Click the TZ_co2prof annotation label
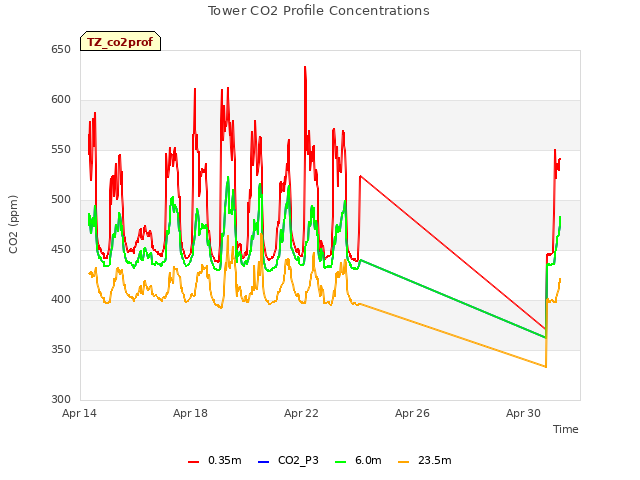 point(120,41)
